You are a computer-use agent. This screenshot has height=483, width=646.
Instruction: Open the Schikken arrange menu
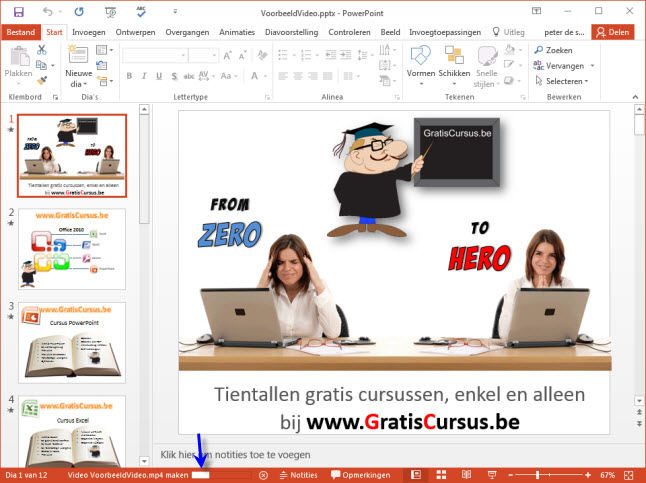pos(454,66)
